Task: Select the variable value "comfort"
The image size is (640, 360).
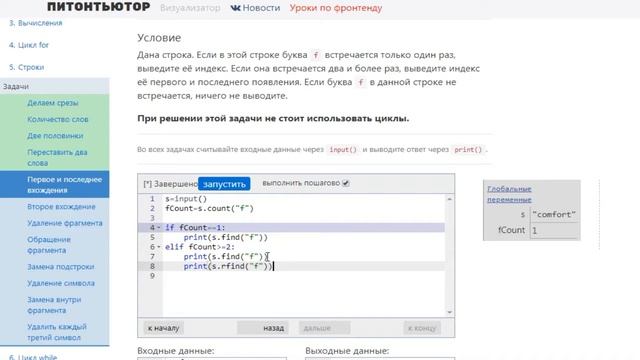Action: (x=554, y=214)
